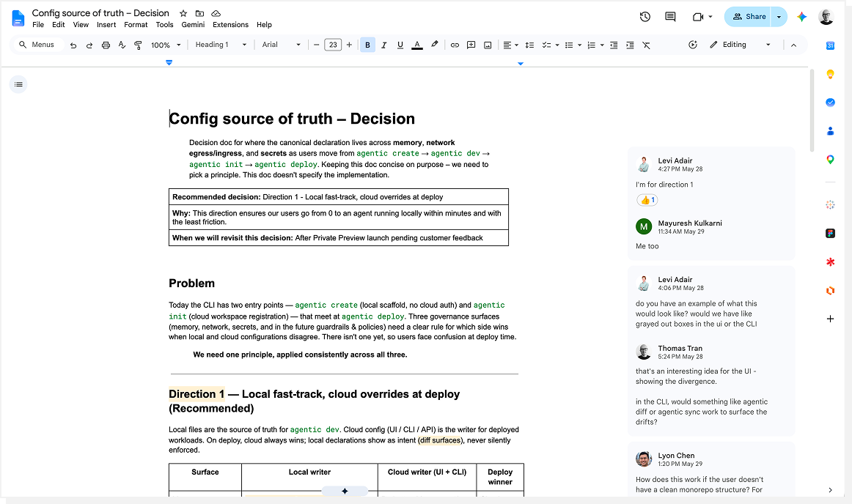The image size is (852, 504).
Task: Decrease font size with minus button
Action: pos(316,45)
